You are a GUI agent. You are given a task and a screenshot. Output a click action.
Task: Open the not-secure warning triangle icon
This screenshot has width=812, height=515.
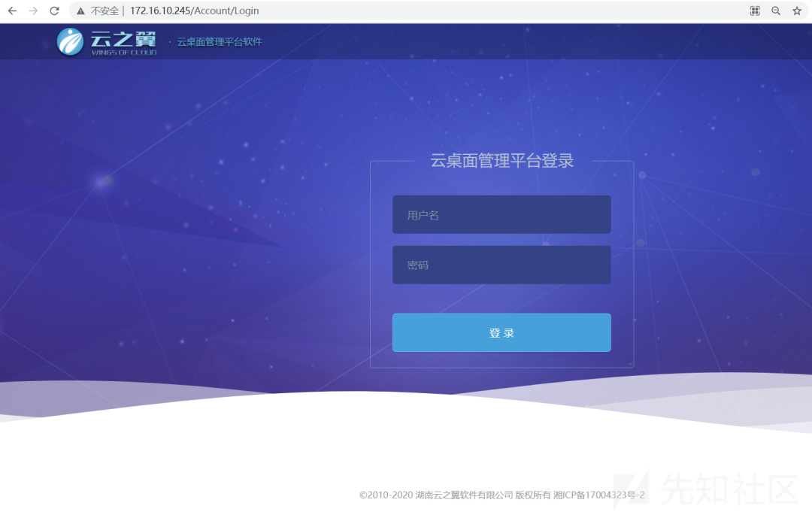click(80, 11)
